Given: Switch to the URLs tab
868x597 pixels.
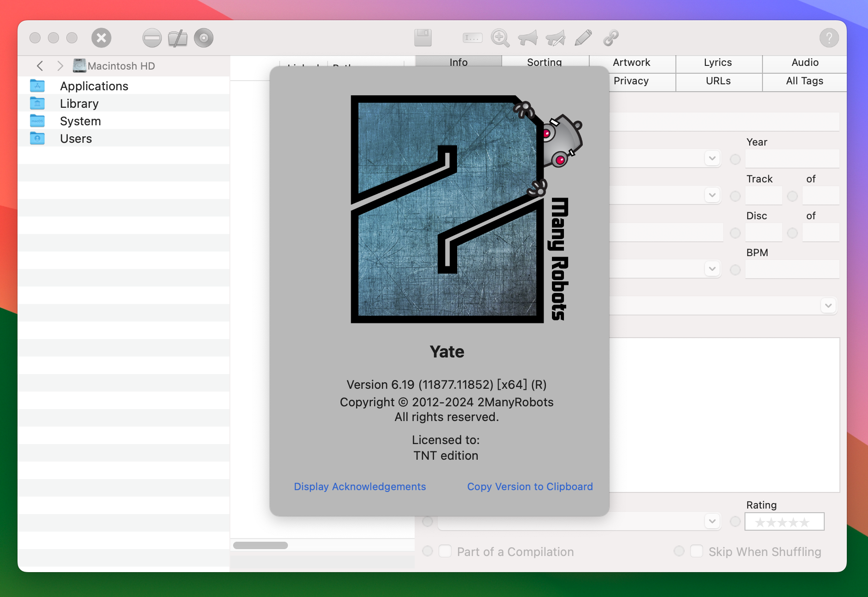Looking at the screenshot, I should [718, 81].
